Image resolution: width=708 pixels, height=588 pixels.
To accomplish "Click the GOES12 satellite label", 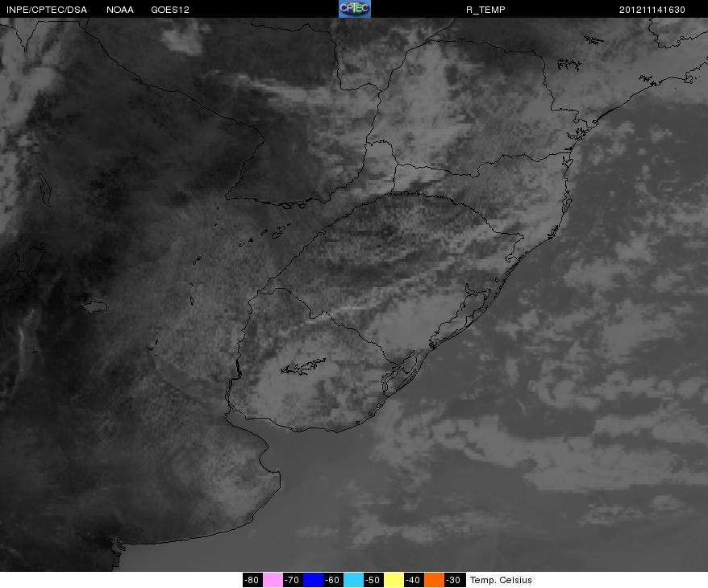I will pos(170,10).
